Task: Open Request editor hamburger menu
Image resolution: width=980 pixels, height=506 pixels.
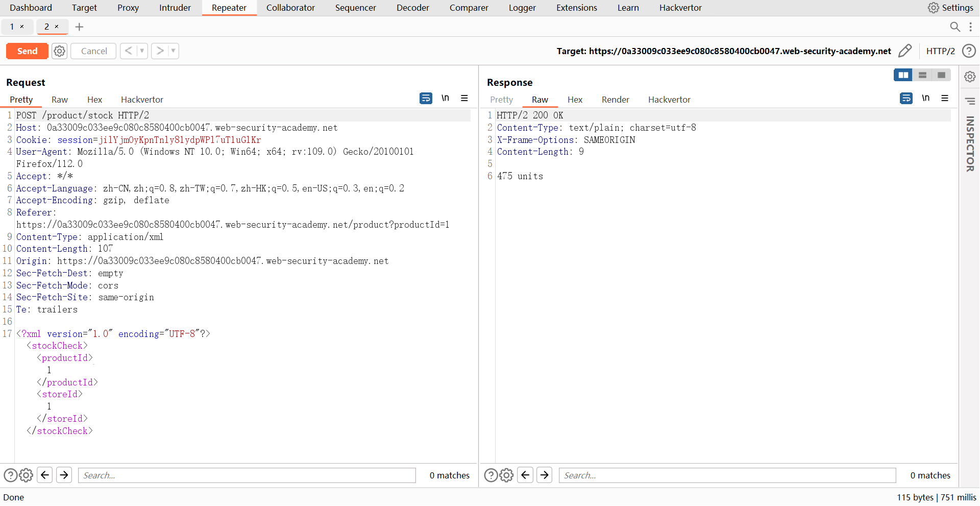Action: coord(464,98)
